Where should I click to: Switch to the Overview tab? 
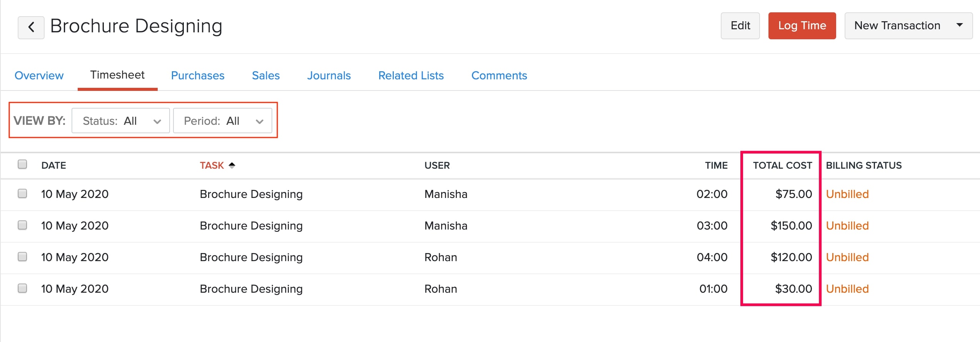click(39, 75)
